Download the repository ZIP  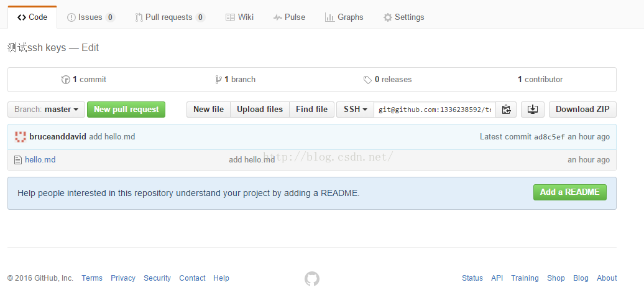click(582, 110)
